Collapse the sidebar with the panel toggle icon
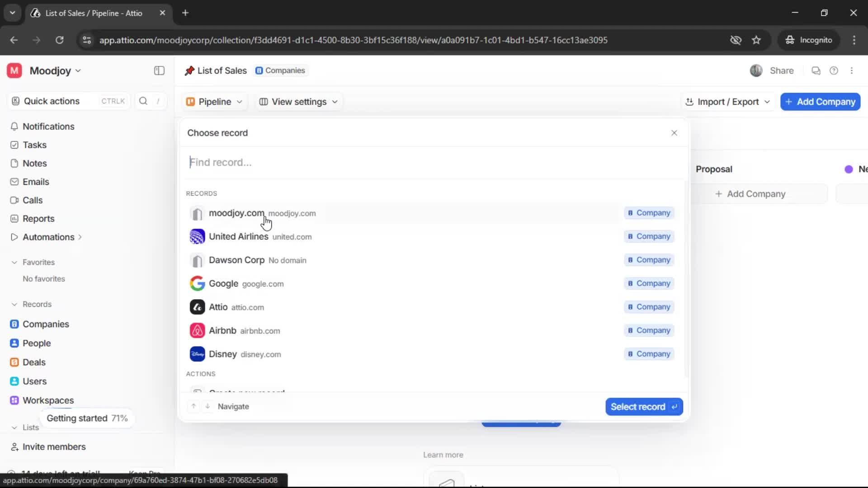This screenshot has height=488, width=868. (x=159, y=70)
